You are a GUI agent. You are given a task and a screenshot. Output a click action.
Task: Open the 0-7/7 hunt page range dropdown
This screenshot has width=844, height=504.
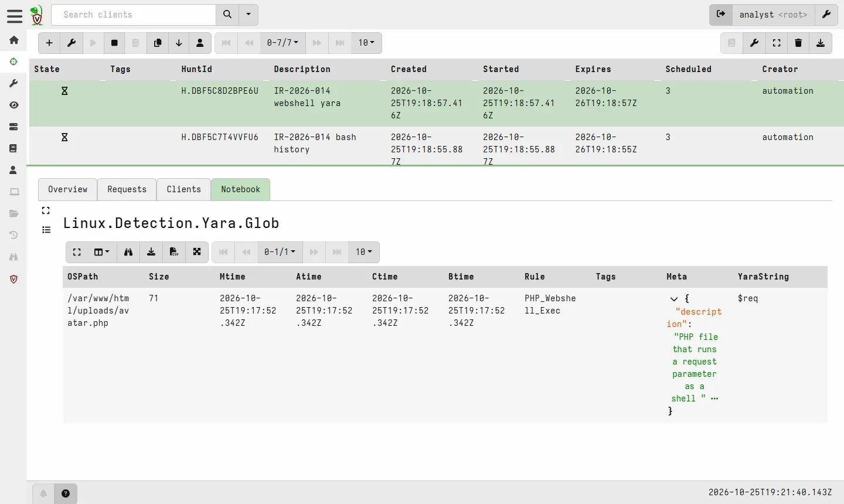(283, 43)
